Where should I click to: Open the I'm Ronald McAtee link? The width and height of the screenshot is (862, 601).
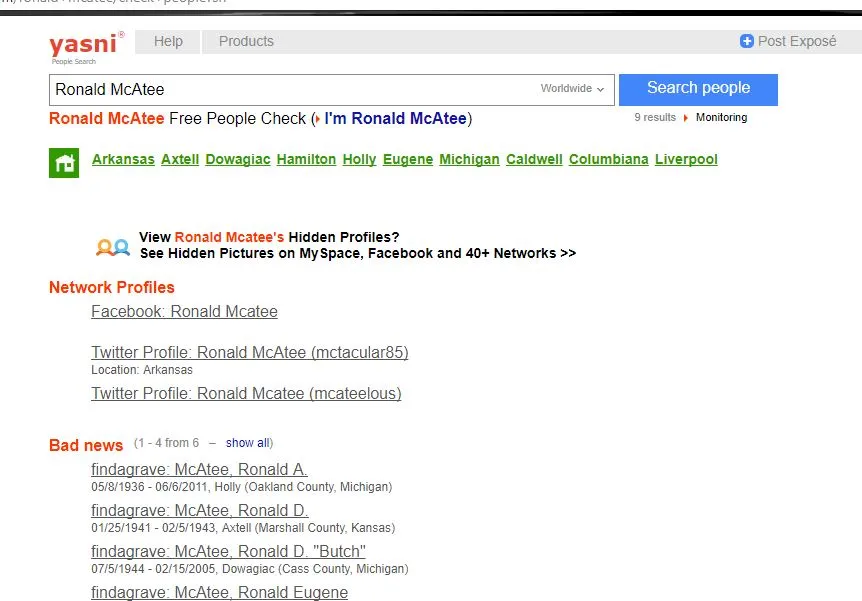pyautogui.click(x=395, y=118)
